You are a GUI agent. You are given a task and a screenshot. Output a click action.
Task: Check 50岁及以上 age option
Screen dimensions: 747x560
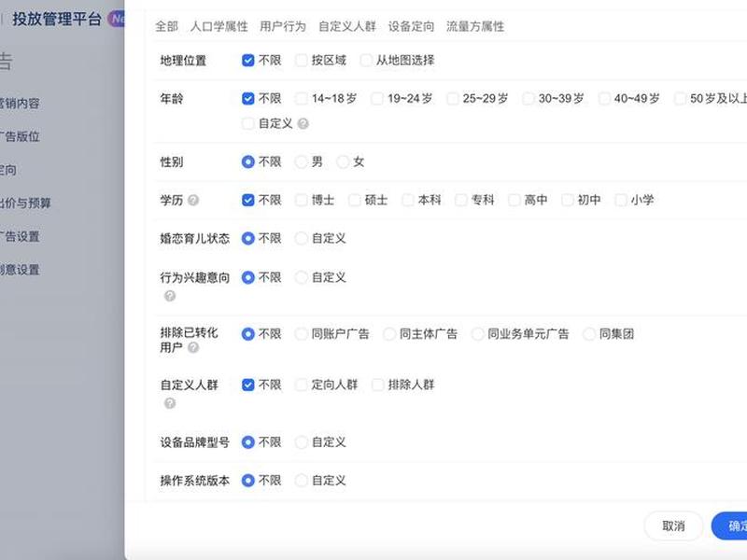pyautogui.click(x=680, y=99)
